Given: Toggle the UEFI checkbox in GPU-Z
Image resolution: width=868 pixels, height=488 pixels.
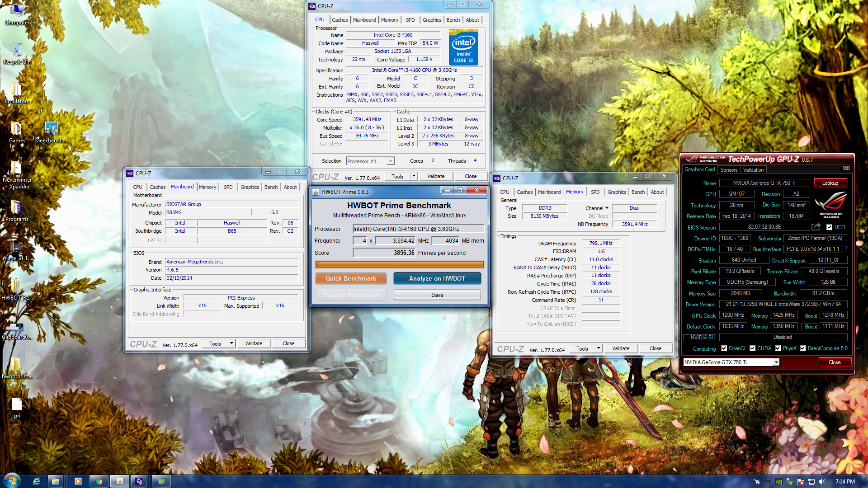Looking at the screenshot, I should 829,227.
